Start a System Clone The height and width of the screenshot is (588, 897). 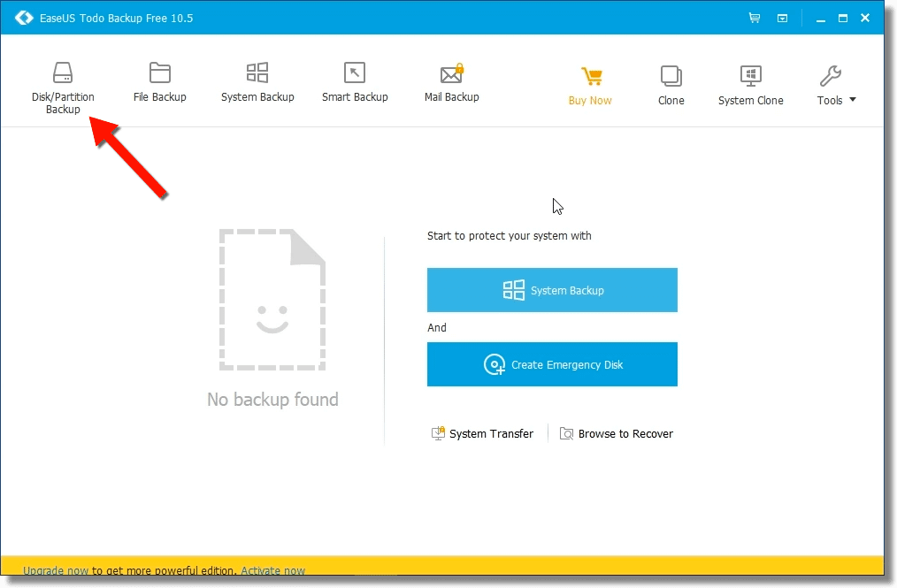[750, 84]
